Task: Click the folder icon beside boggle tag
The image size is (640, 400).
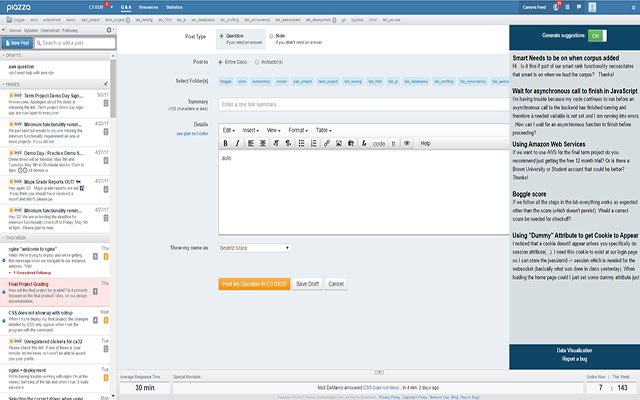Action: (x=9, y=20)
